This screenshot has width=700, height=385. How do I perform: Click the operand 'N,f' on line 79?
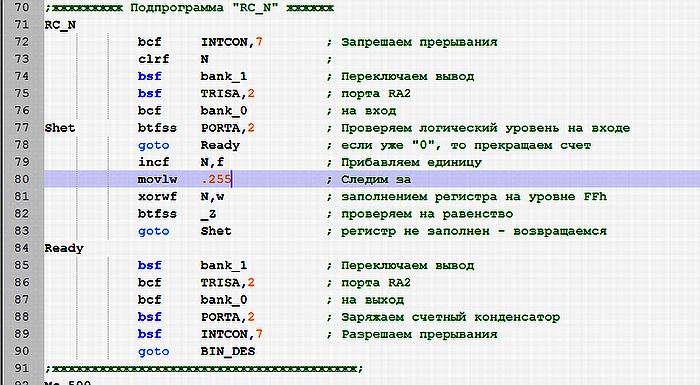click(x=212, y=163)
